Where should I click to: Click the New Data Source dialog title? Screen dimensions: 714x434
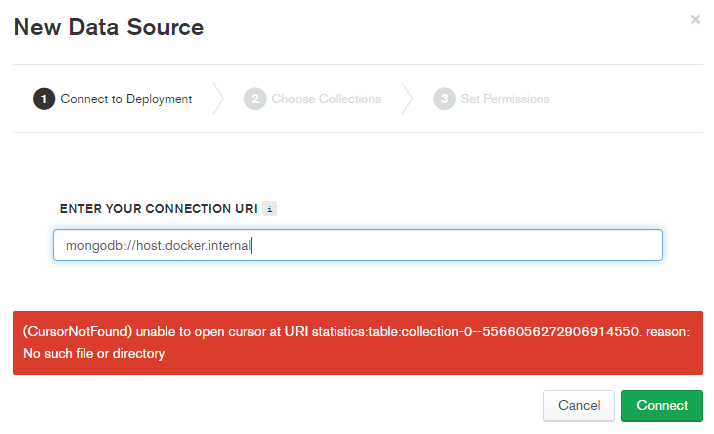click(x=108, y=27)
